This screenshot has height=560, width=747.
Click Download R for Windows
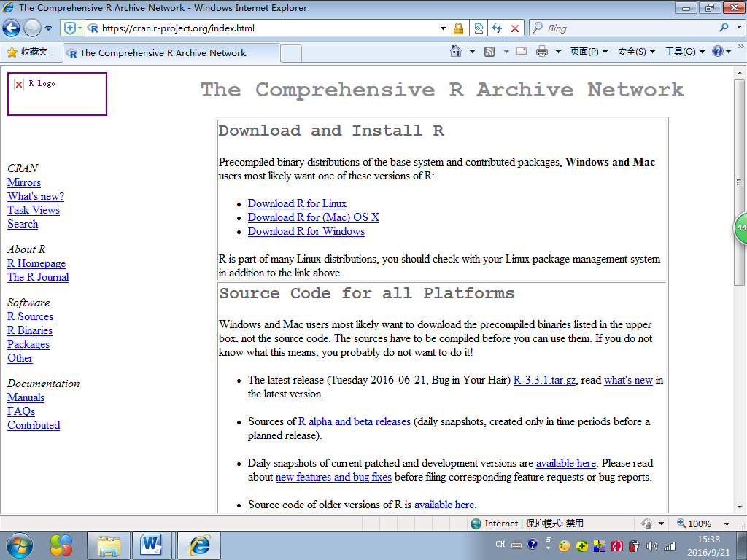(x=306, y=231)
